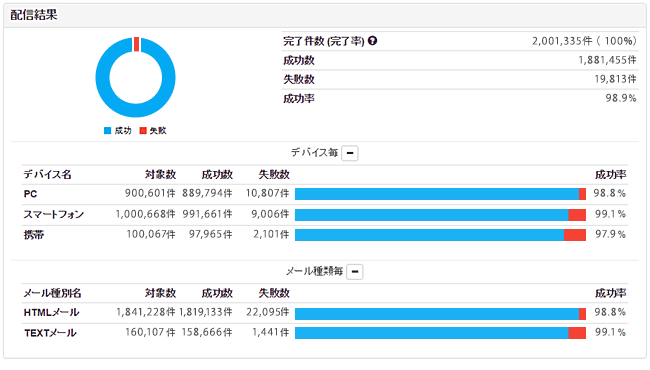Screen dimensions: 650x370
Task: Select the スマートフォン row label
Action: click(53, 214)
